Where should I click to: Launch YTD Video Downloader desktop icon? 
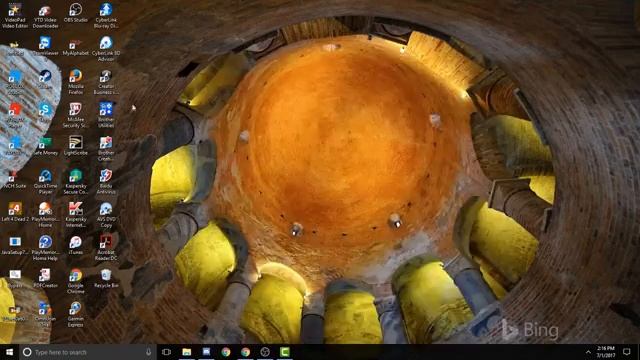pyautogui.click(x=45, y=16)
